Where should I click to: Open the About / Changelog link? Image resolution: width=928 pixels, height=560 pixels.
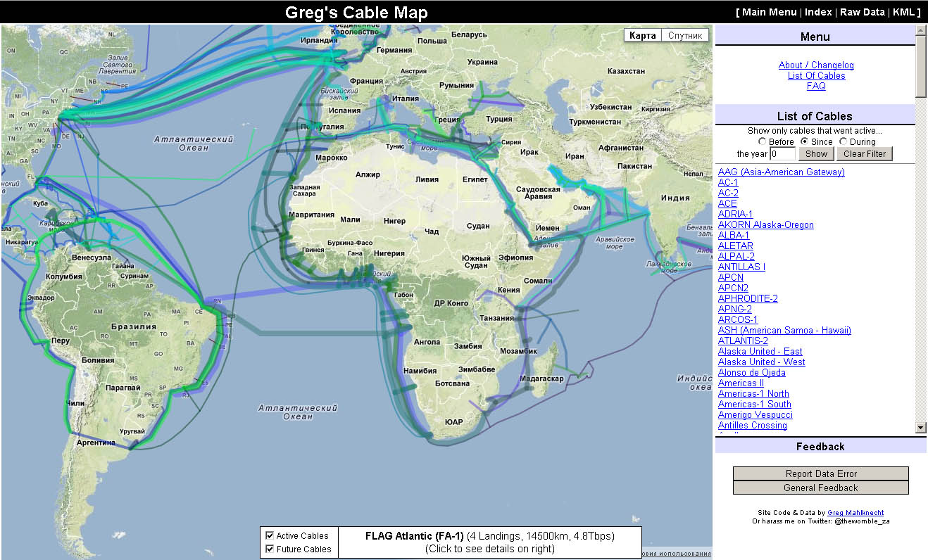tap(816, 65)
